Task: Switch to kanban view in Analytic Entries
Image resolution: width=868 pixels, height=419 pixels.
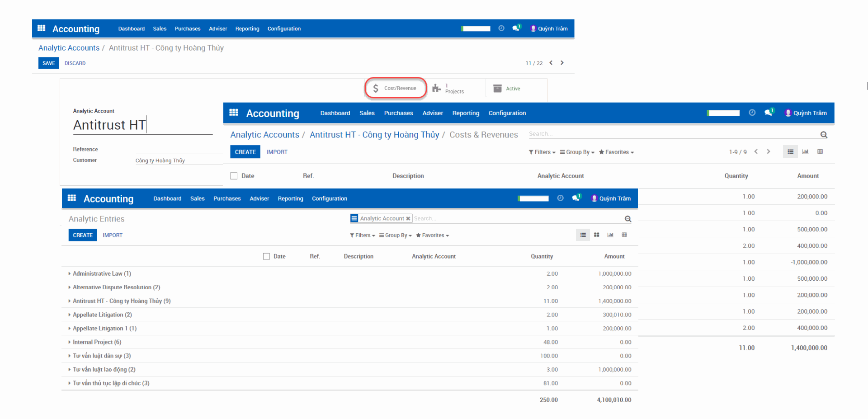Action: 596,235
